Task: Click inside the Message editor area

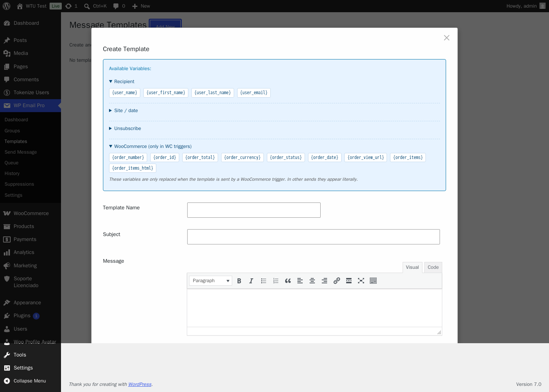Action: (x=315, y=308)
